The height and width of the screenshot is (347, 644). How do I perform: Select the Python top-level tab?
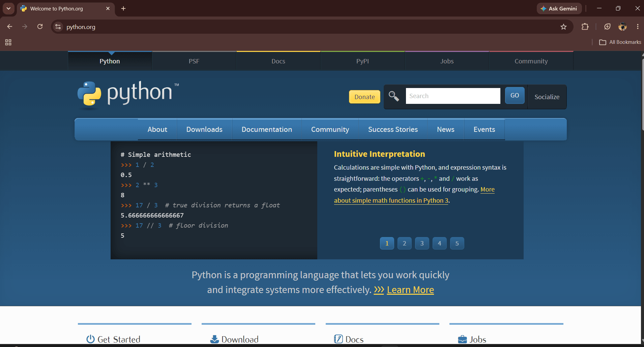click(x=110, y=61)
